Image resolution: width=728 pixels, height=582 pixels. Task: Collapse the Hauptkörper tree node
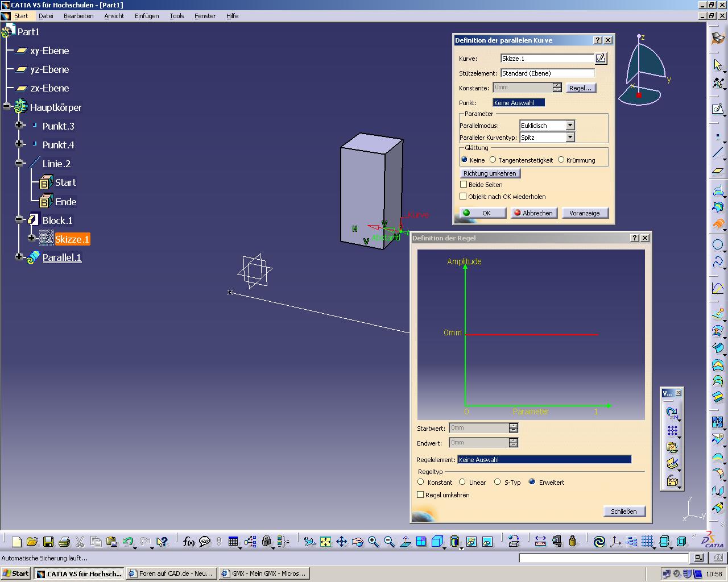[x=6, y=106]
